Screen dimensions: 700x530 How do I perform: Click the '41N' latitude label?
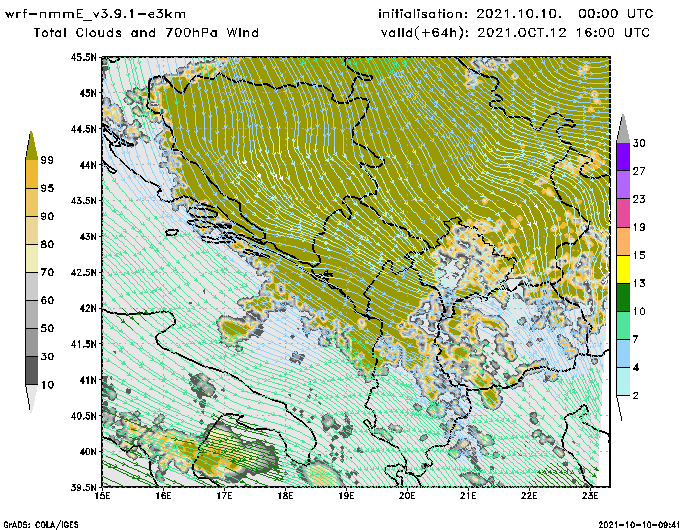tap(88, 380)
